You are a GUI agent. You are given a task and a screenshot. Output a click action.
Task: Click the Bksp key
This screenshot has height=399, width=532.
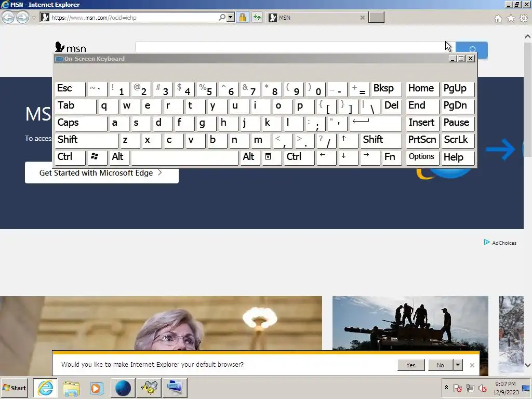(387, 89)
